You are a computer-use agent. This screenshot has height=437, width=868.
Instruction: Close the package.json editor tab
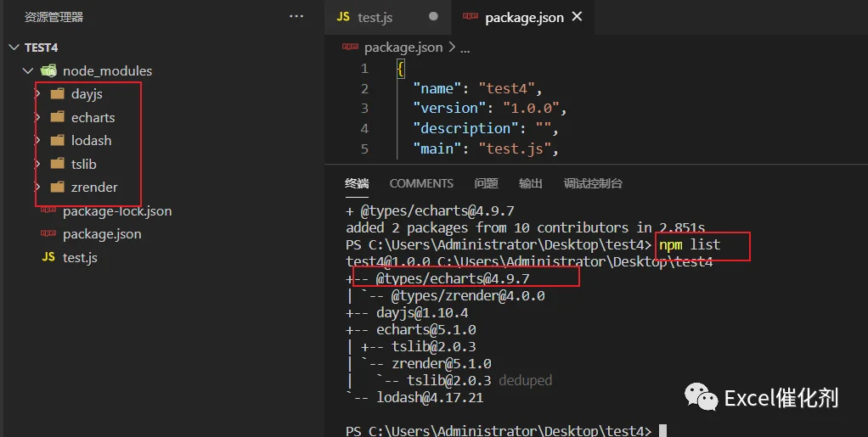coord(577,17)
